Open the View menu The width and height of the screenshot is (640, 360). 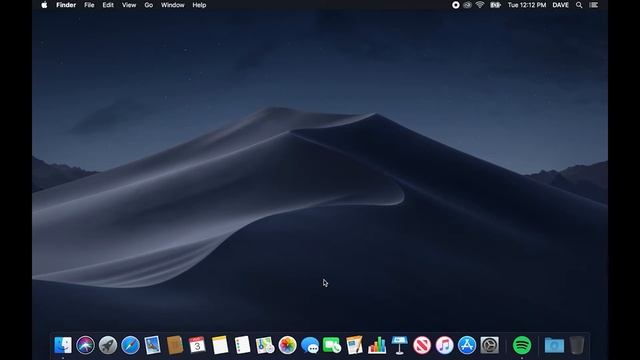click(129, 5)
